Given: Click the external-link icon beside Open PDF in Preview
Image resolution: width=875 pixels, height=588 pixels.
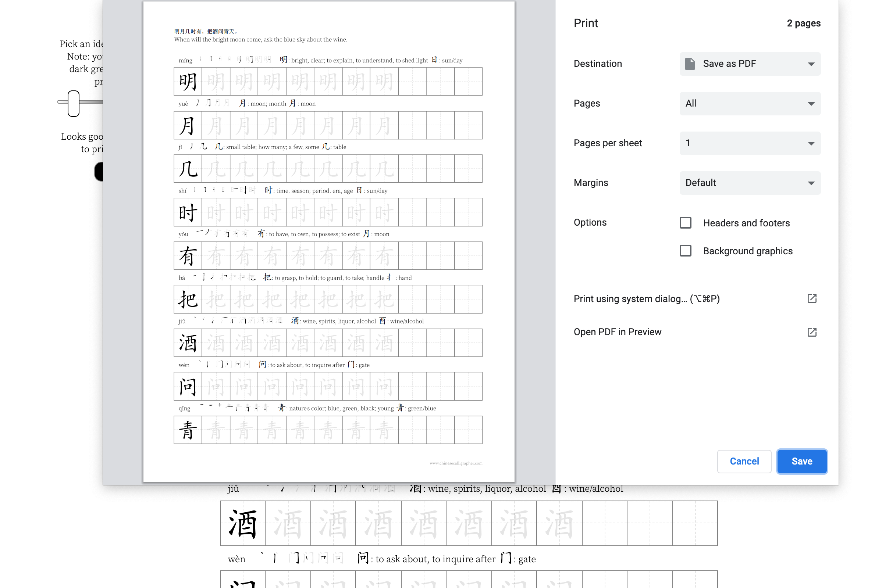Looking at the screenshot, I should (x=812, y=332).
